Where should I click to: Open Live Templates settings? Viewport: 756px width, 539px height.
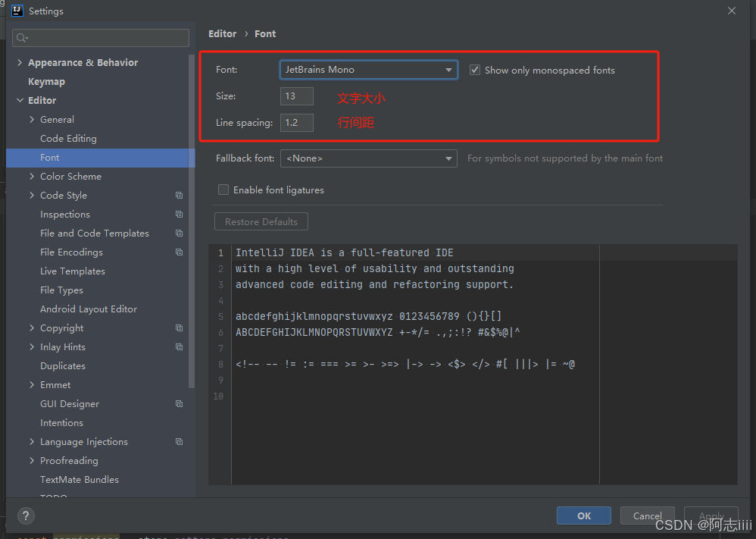point(72,271)
